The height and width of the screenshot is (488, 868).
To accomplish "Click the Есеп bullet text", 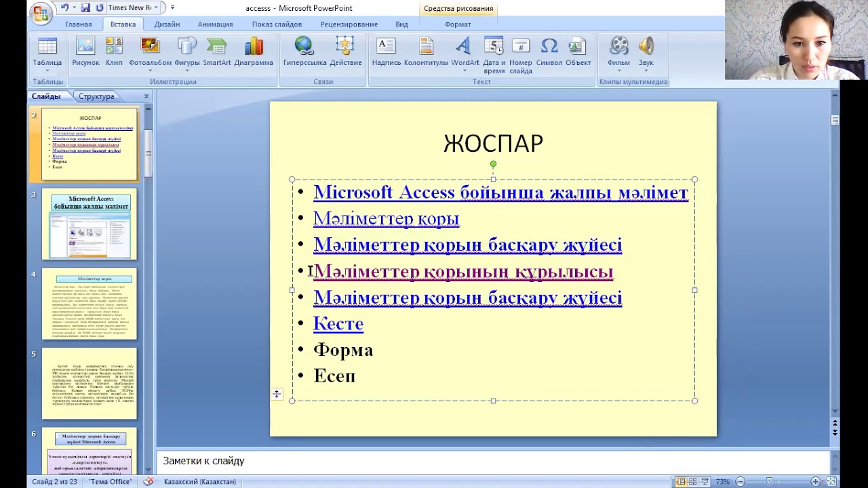I will (x=334, y=376).
